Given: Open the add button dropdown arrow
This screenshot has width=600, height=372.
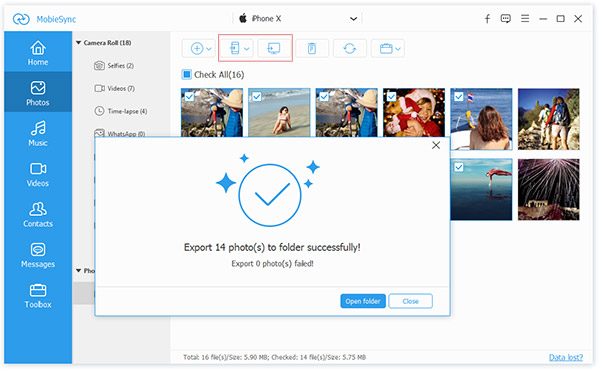Looking at the screenshot, I should click(209, 49).
